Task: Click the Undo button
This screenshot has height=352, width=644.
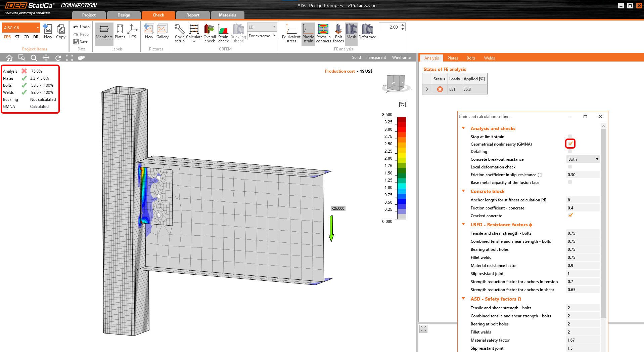Action: click(x=82, y=27)
